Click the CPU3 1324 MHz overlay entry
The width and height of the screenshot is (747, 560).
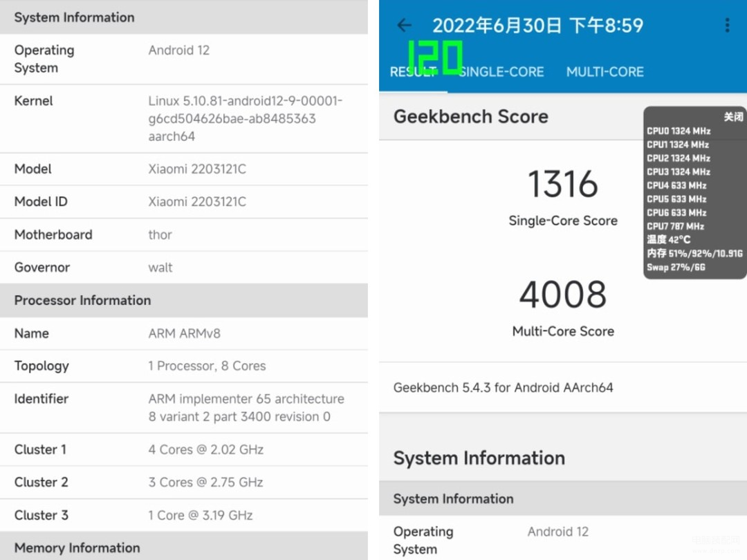pos(679,171)
